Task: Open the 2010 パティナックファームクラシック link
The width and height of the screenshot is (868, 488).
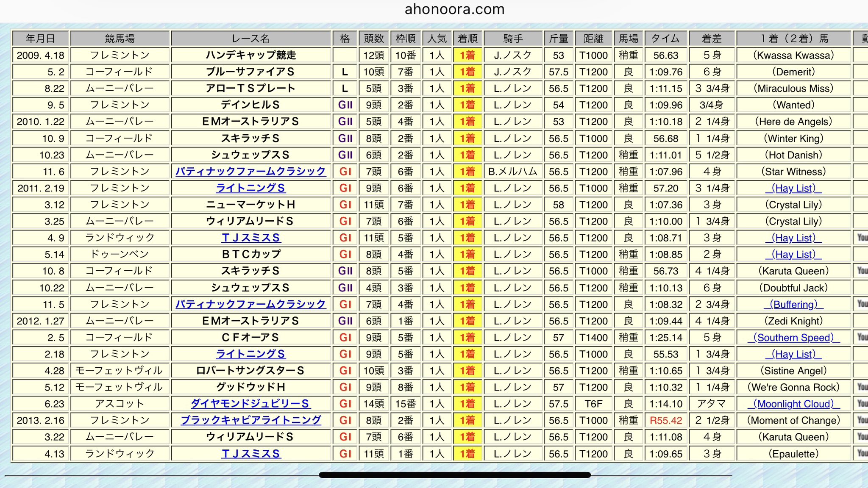Action: (250, 172)
